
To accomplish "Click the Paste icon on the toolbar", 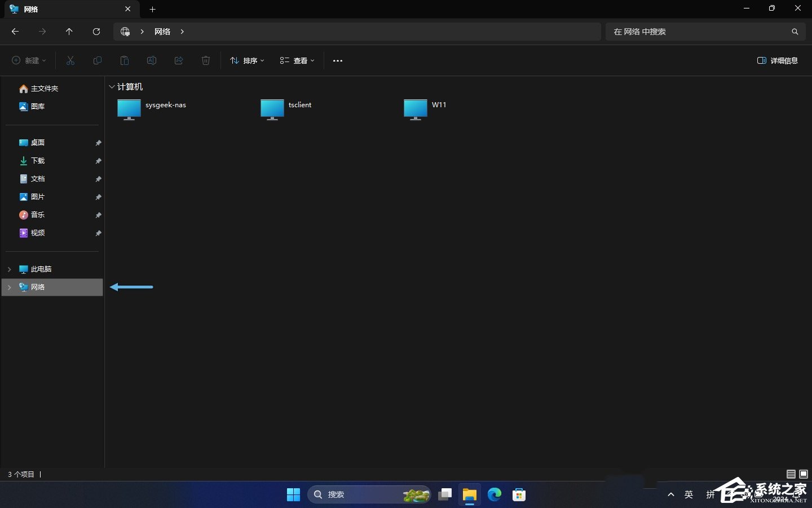I will (x=125, y=60).
